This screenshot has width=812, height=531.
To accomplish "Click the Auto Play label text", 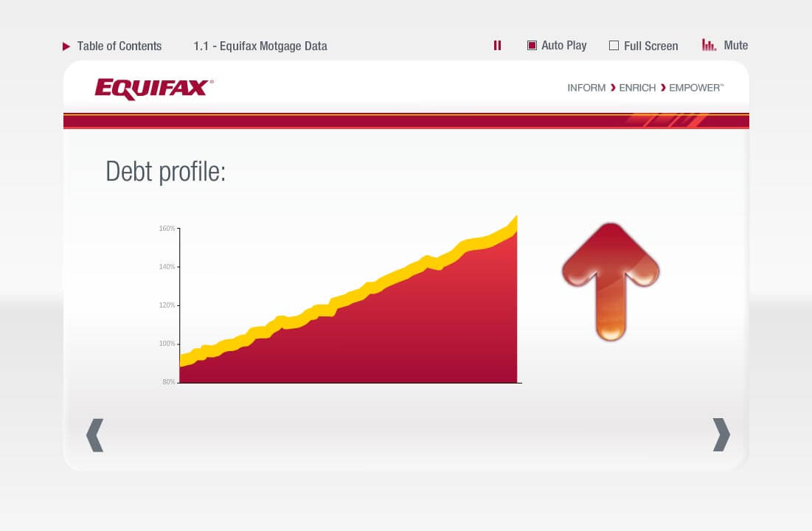I will pyautogui.click(x=563, y=46).
